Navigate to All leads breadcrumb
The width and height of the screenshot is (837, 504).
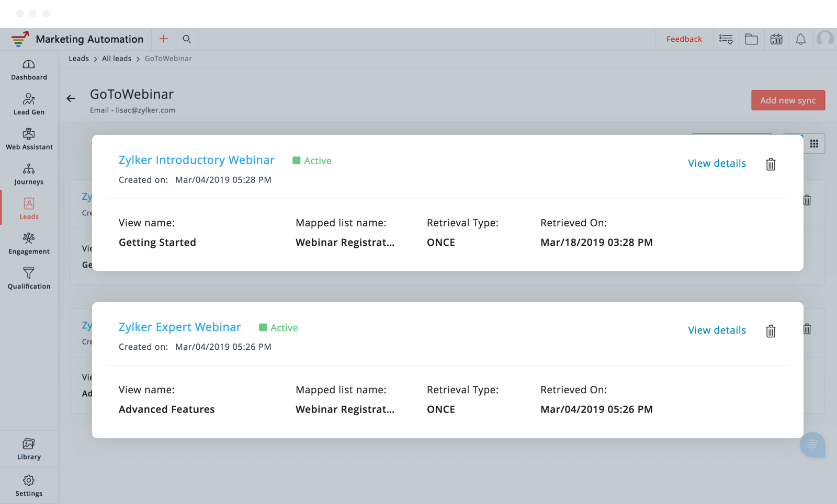tap(117, 59)
